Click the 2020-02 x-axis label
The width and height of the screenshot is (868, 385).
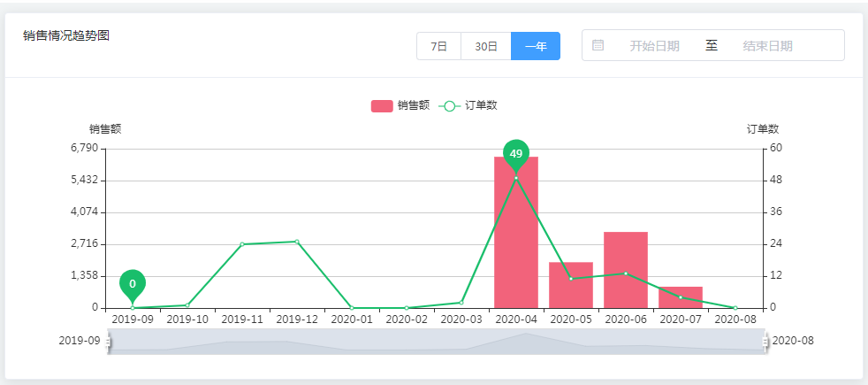(407, 320)
